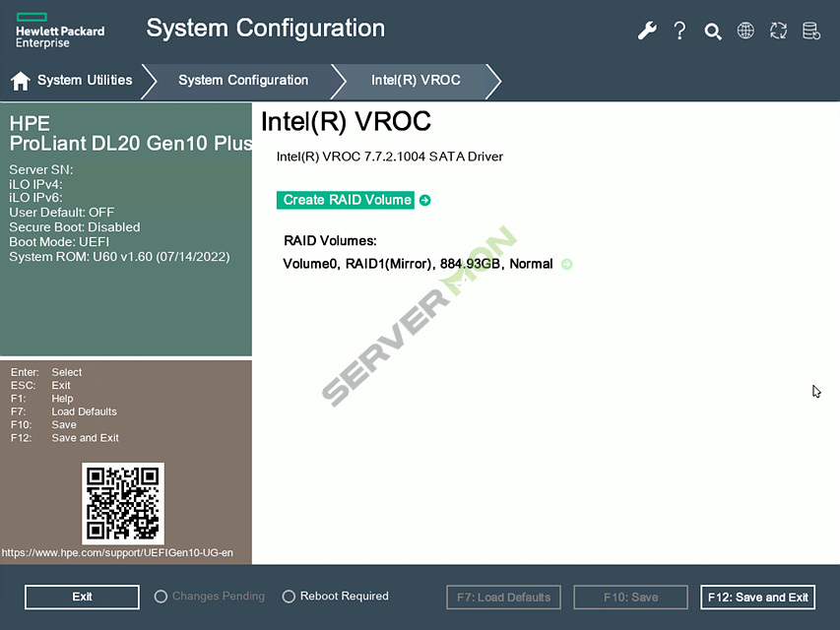Click the QR code image
The height and width of the screenshot is (630, 840).
pos(123,504)
